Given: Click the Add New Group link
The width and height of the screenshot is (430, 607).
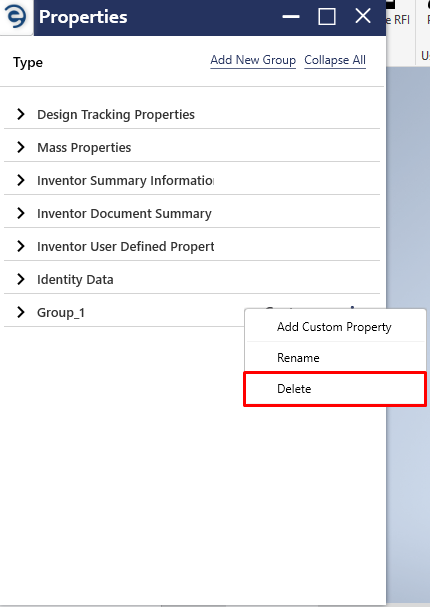Looking at the screenshot, I should pos(253,60).
